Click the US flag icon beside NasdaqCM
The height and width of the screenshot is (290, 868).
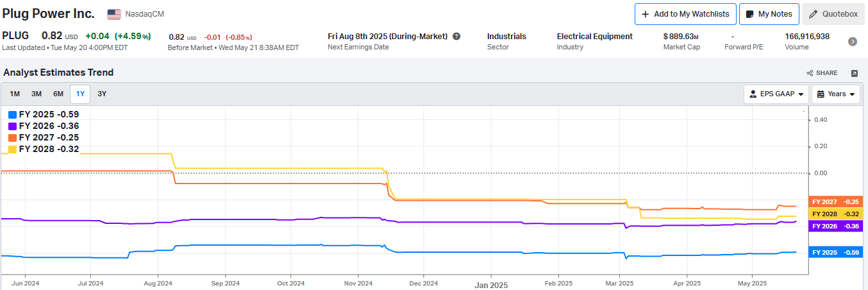click(114, 13)
